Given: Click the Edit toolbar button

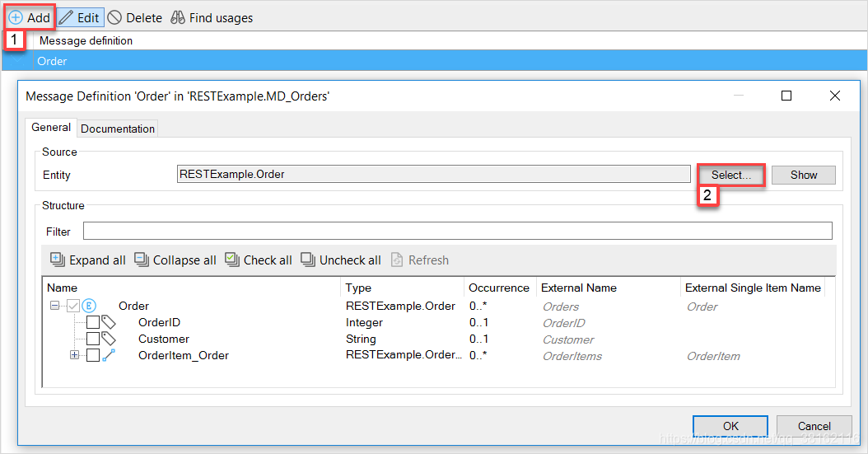Looking at the screenshot, I should [80, 18].
